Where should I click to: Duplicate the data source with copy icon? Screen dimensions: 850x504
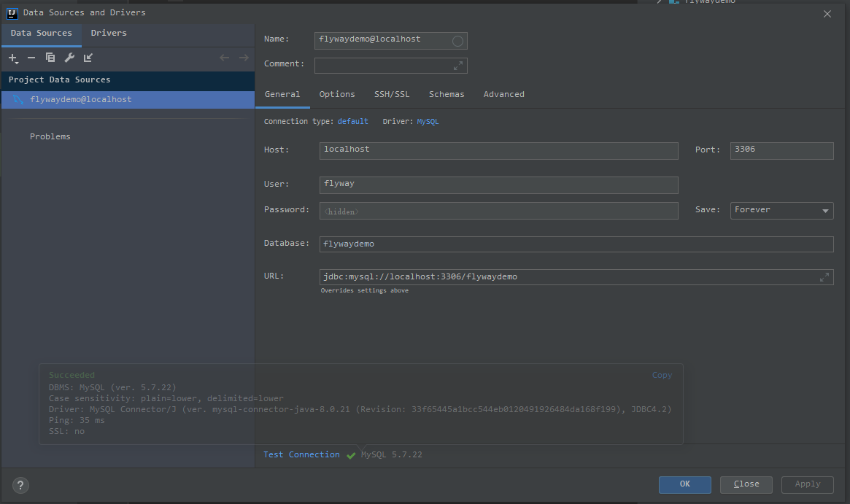[50, 58]
